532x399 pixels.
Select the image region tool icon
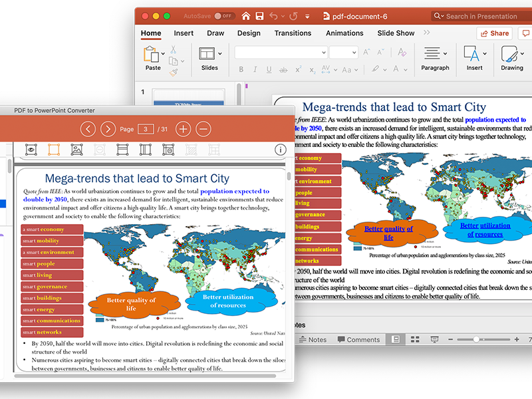(76, 150)
